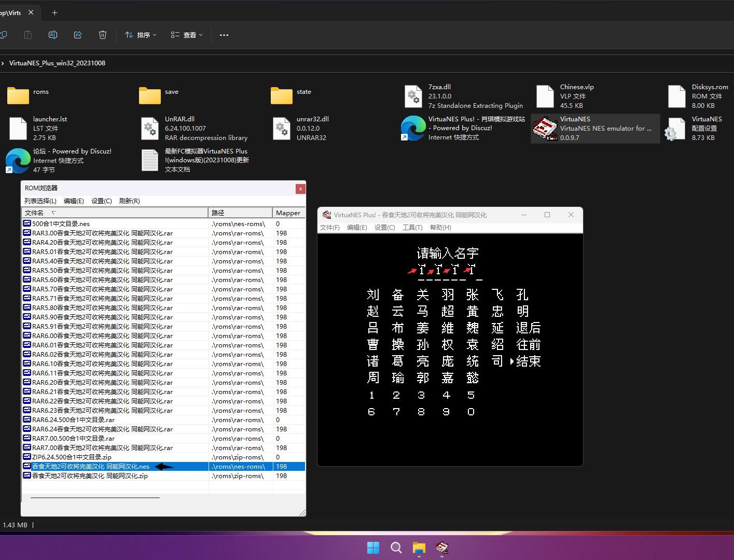
Task: Sort by Mapper column header
Action: (x=288, y=213)
